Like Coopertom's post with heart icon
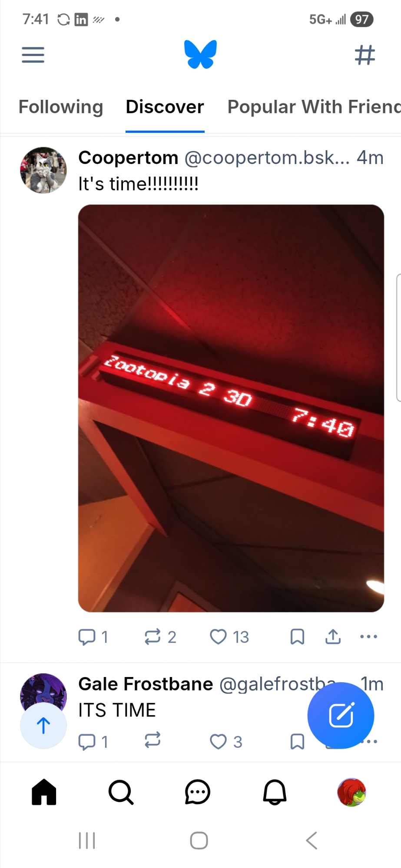This screenshot has height=868, width=401. 229,637
